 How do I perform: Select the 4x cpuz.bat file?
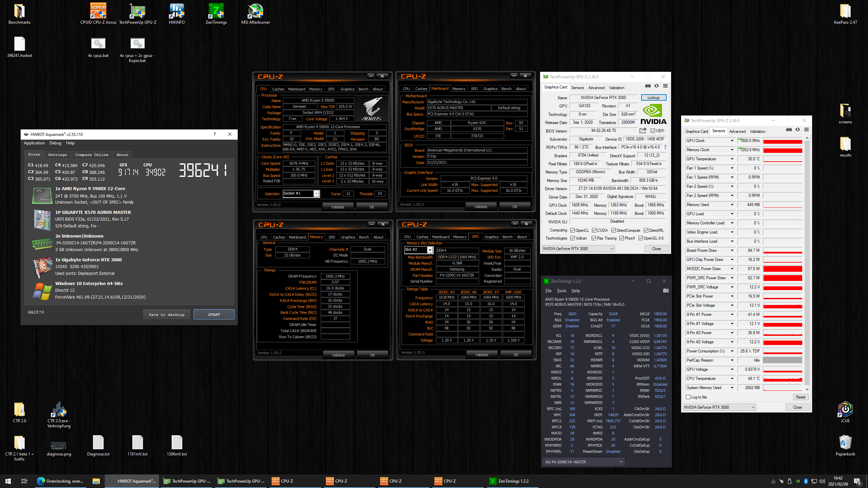click(98, 47)
